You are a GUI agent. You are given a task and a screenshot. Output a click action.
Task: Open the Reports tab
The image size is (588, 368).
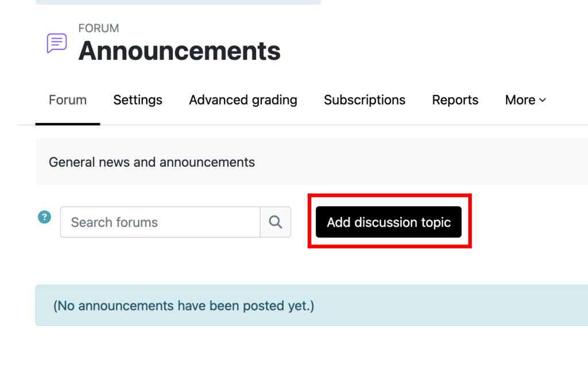[x=455, y=100]
